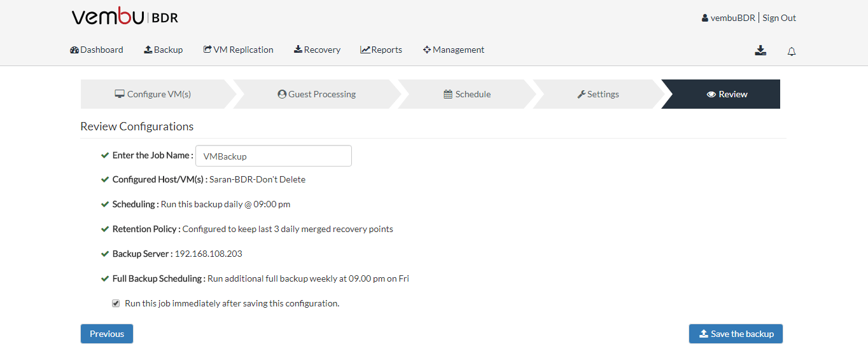Open the notifications bell icon
Screen dimensions: 868x363
tap(792, 51)
